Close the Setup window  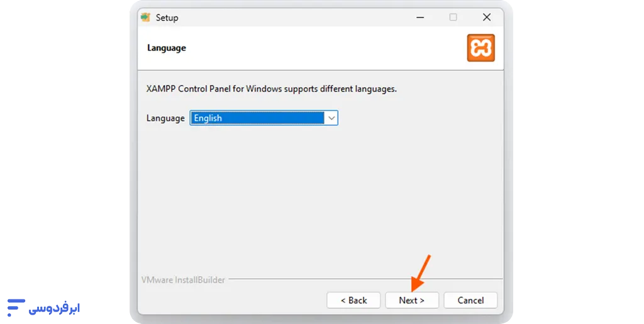tap(487, 17)
